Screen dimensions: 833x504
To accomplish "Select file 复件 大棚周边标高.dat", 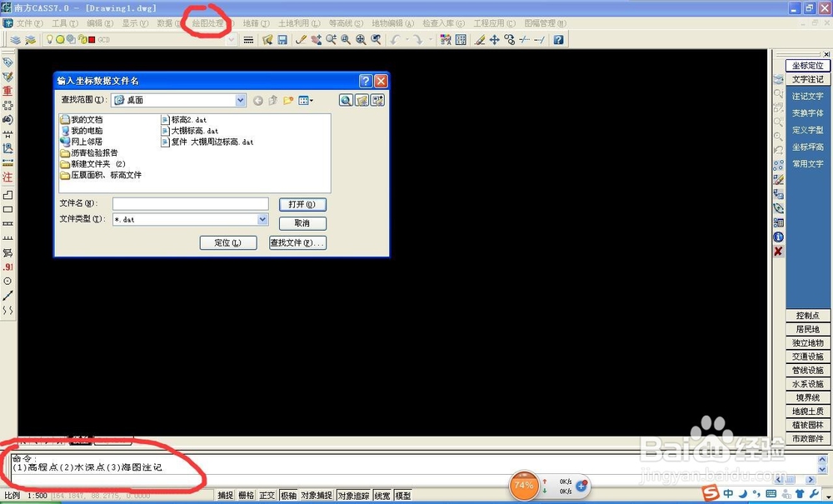I will point(207,142).
